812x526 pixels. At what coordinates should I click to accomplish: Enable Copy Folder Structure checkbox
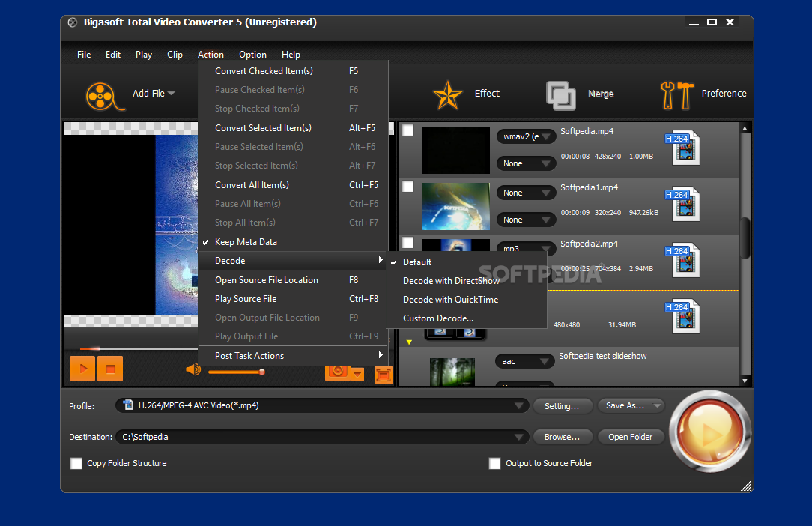76,463
